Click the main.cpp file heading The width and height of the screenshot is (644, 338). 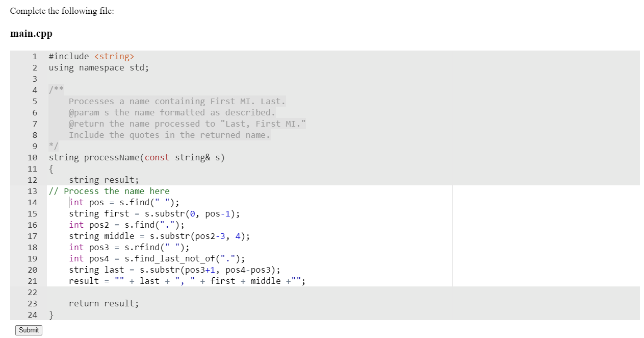click(x=31, y=33)
